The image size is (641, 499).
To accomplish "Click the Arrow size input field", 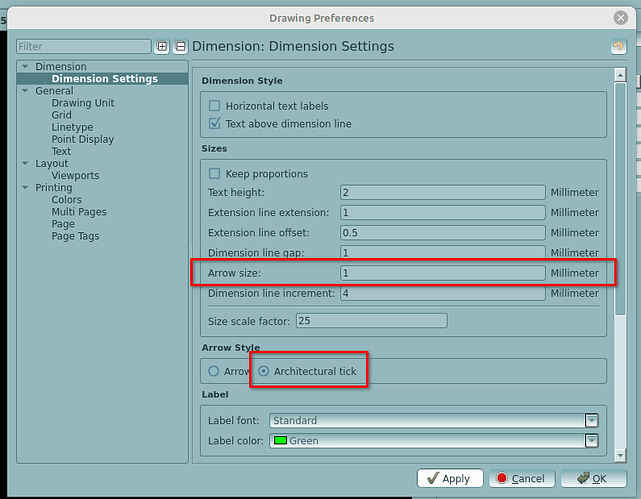I will [442, 273].
